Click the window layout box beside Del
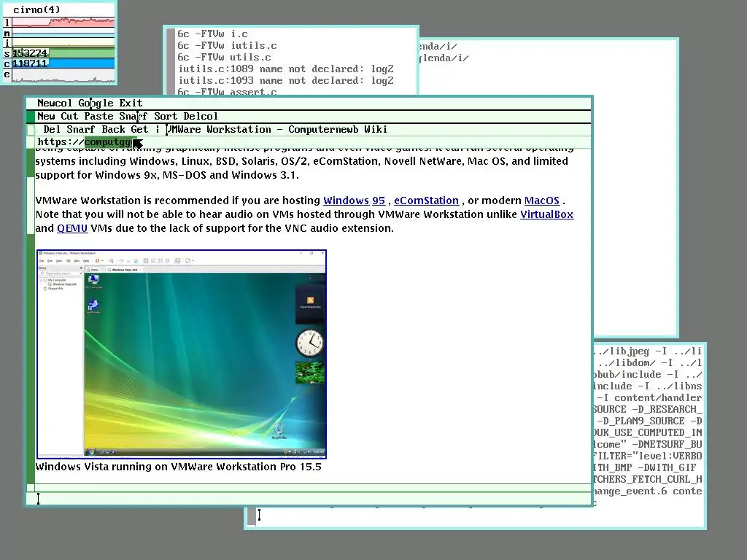Screen dimensions: 747x560 (31, 130)
